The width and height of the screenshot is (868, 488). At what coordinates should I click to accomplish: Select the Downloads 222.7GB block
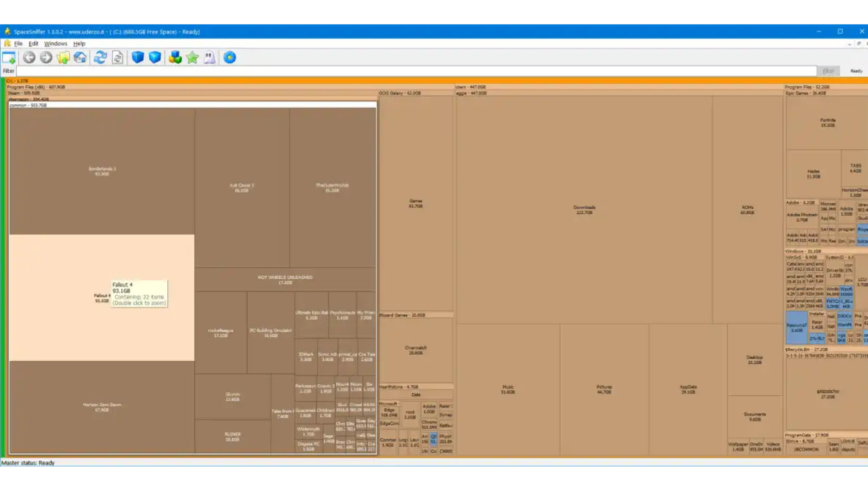click(585, 210)
